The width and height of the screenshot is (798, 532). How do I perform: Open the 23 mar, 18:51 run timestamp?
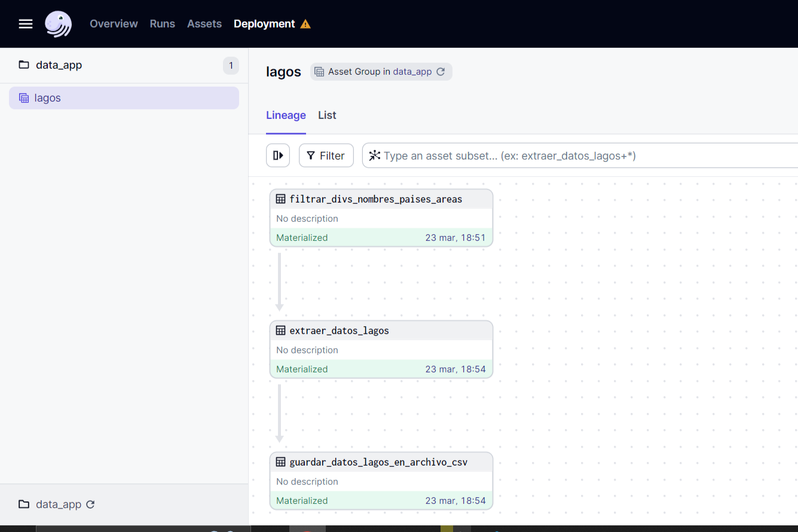click(455, 237)
